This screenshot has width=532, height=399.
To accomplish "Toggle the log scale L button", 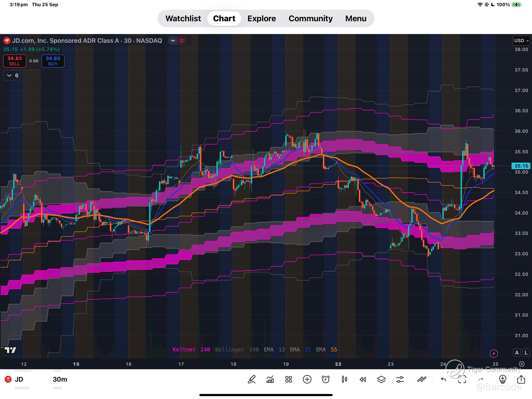I will 526,353.
